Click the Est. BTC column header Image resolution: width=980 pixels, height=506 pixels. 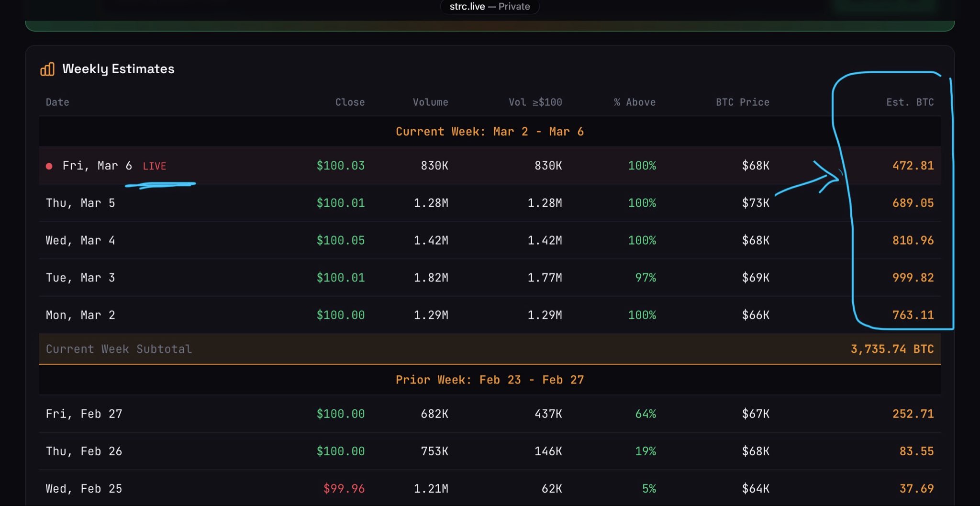910,102
